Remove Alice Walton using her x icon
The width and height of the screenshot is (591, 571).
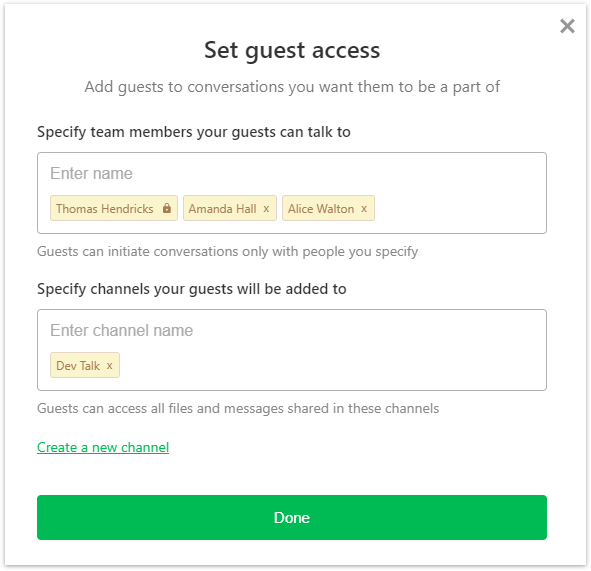pos(364,208)
